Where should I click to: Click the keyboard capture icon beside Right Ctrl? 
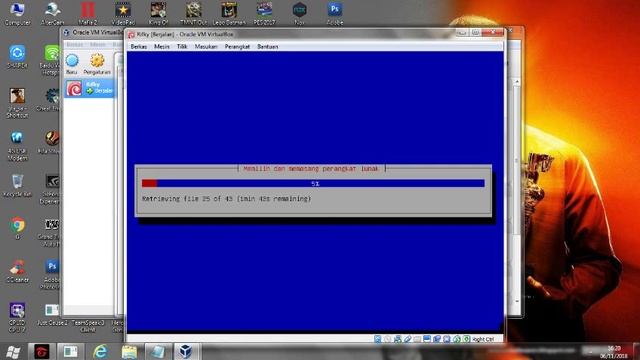tap(466, 339)
